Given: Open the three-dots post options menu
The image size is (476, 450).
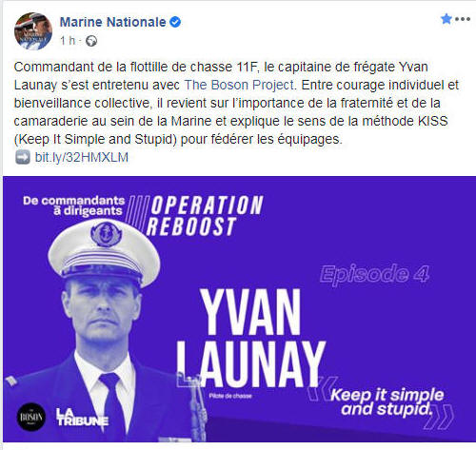Looking at the screenshot, I should click(463, 19).
